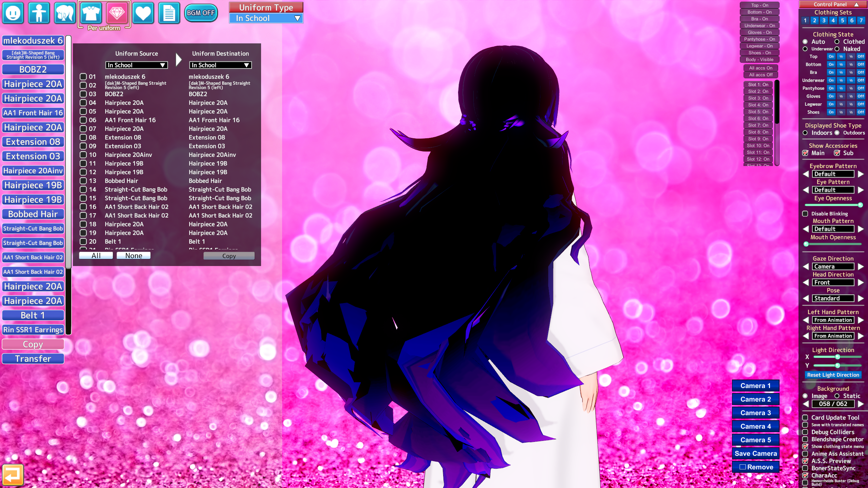Viewport: 868px width, 488px height.
Task: Select clothing set 7 tab
Action: coord(861,20)
